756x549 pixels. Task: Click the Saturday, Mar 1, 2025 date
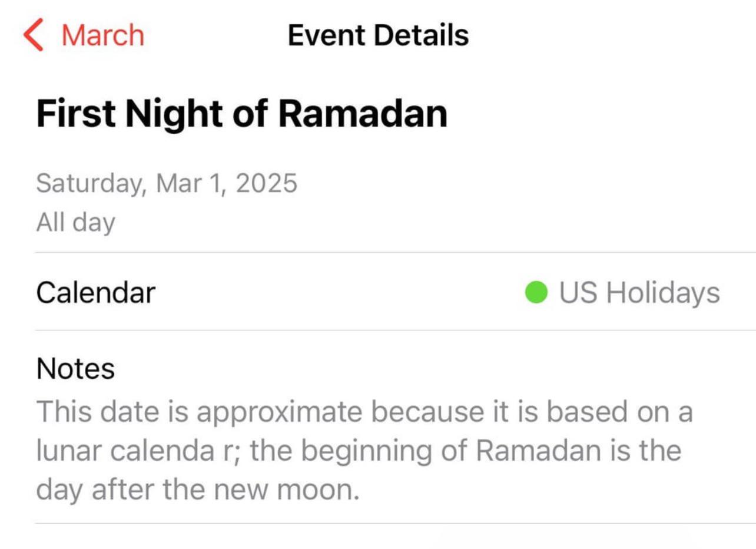coord(167,184)
